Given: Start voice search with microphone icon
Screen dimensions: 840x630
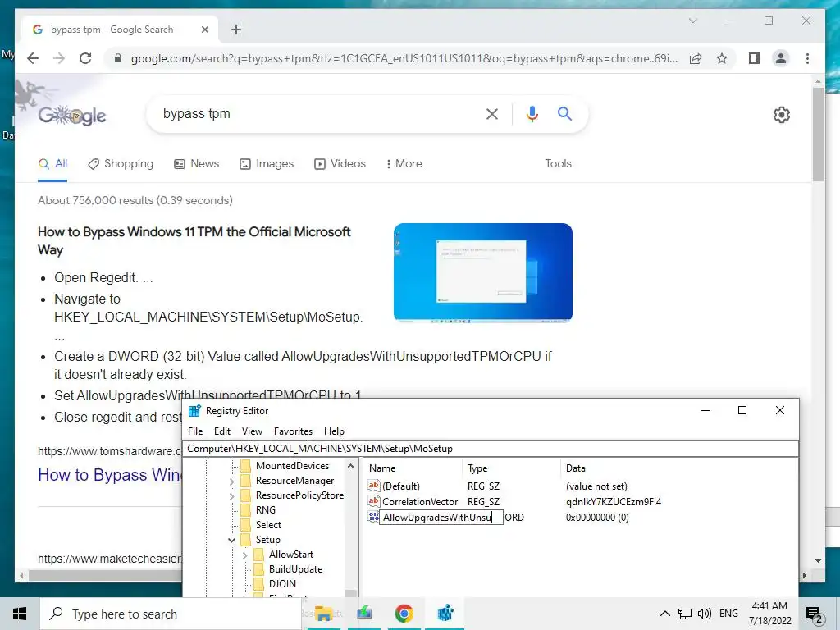Looking at the screenshot, I should [532, 113].
